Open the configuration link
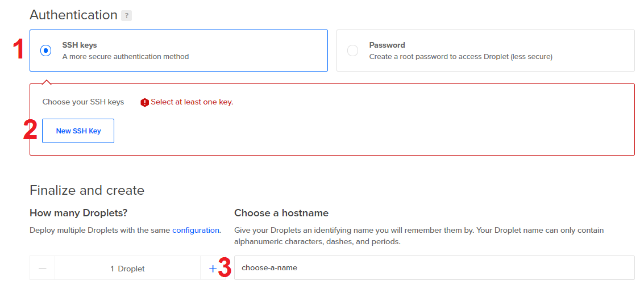This screenshot has height=289, width=644. point(196,230)
